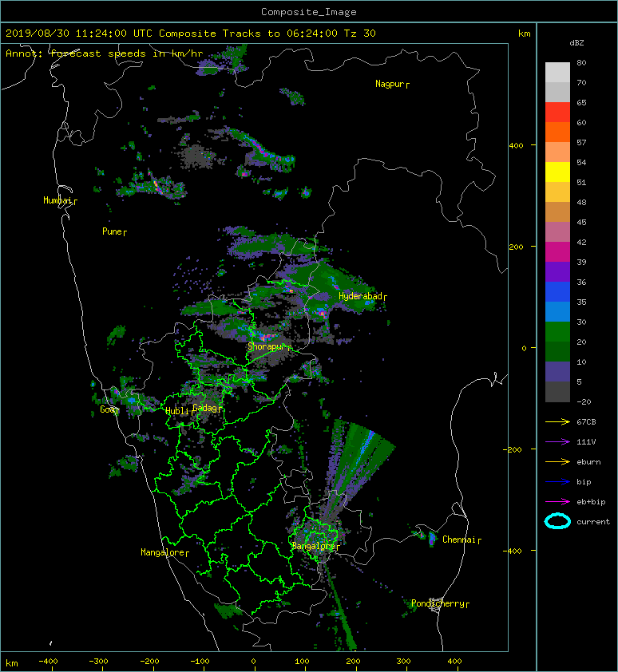618x672 pixels.
Task: Click the bright green dBZ swatch
Action: tap(557, 331)
